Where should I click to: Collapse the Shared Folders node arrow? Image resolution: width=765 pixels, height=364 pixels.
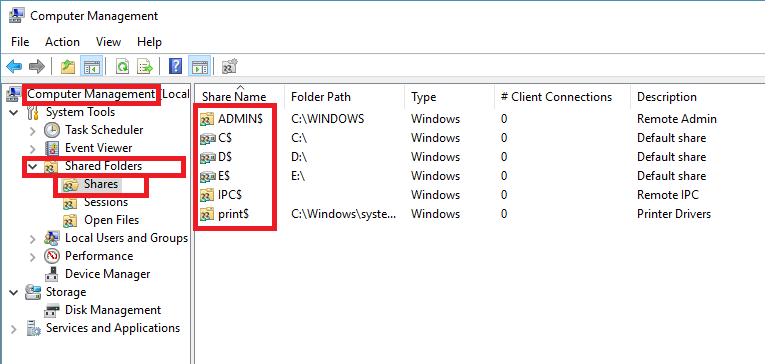coord(33,166)
